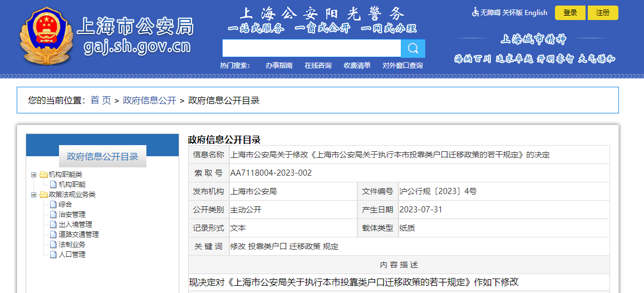Click the keywords 修改 投靠类户口 迁移政策 规定

coord(284,247)
